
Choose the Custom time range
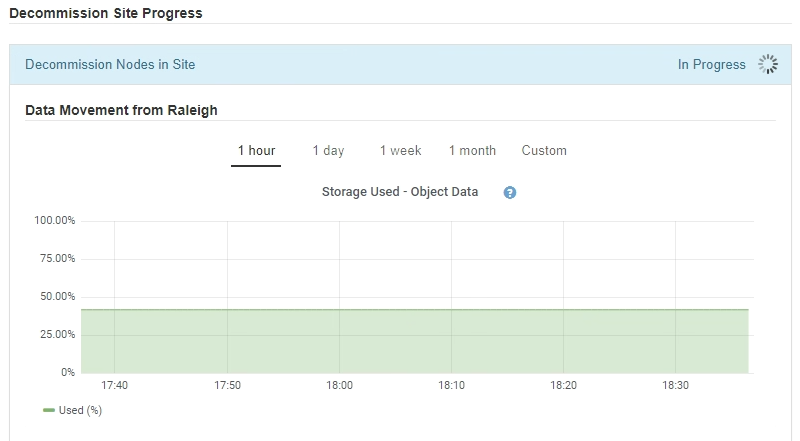pos(544,151)
